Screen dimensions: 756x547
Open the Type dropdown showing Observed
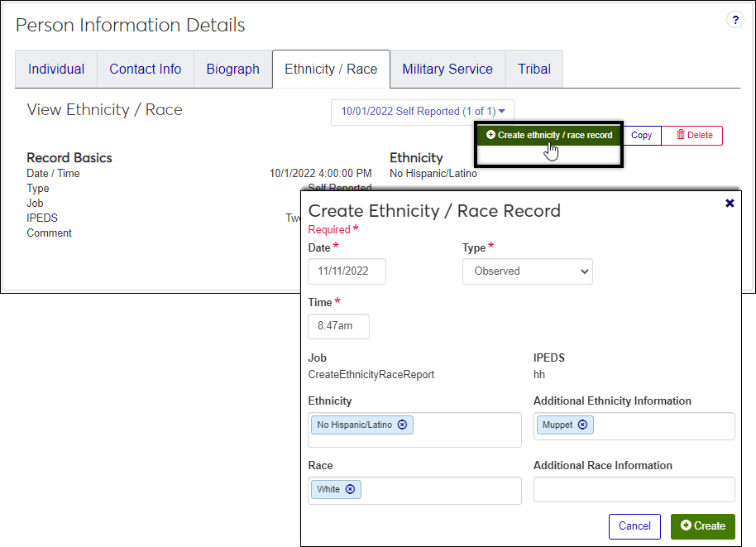527,271
